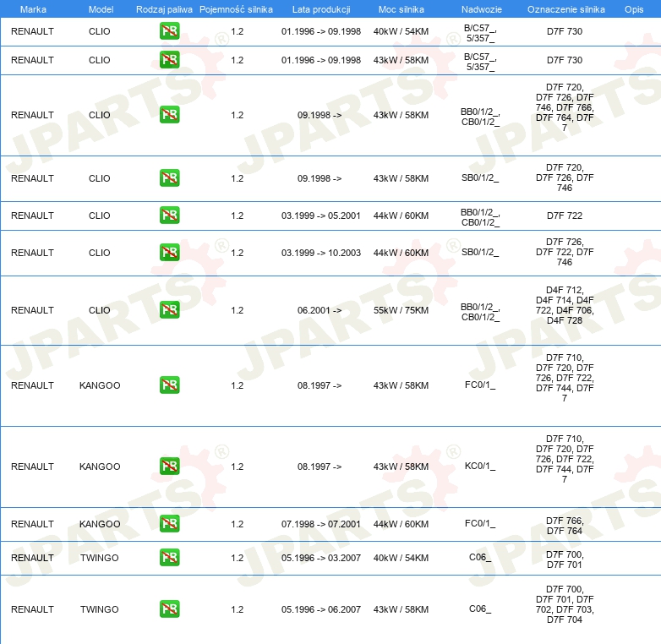Click the D4F 712, D4F 714 engine codes cell
Image resolution: width=661 pixels, height=644 pixels.
565,305
